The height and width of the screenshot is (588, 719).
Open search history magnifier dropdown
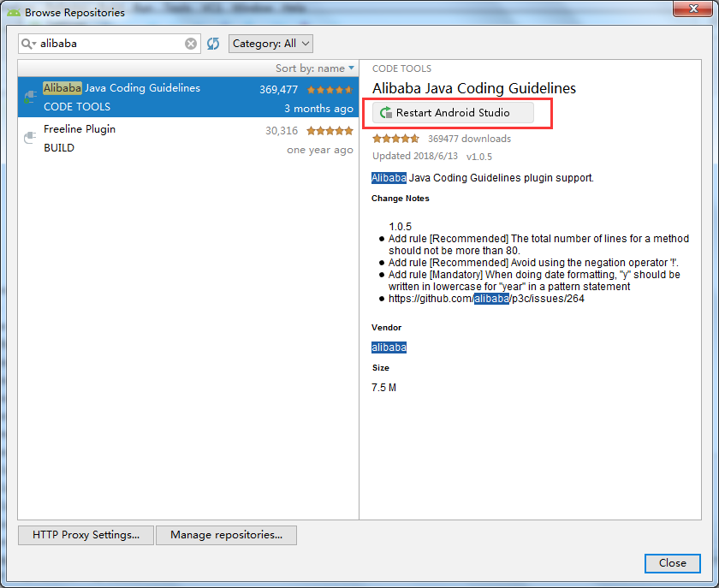click(28, 44)
